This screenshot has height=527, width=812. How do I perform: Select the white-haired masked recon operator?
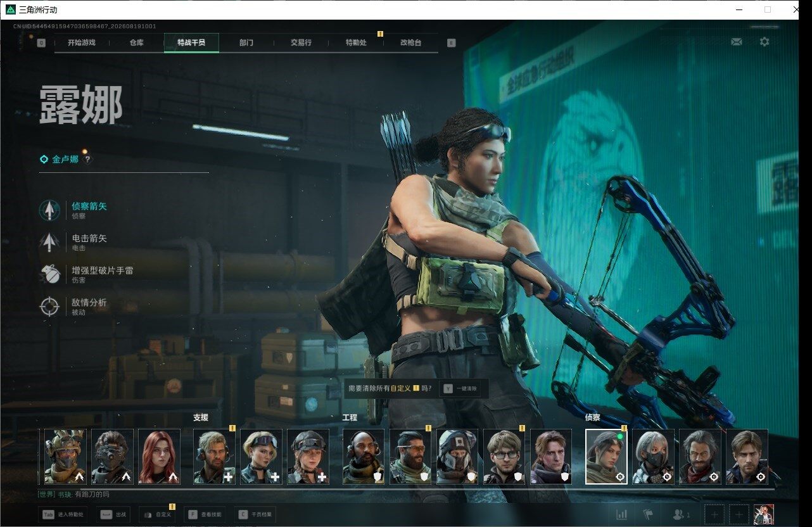tap(653, 457)
